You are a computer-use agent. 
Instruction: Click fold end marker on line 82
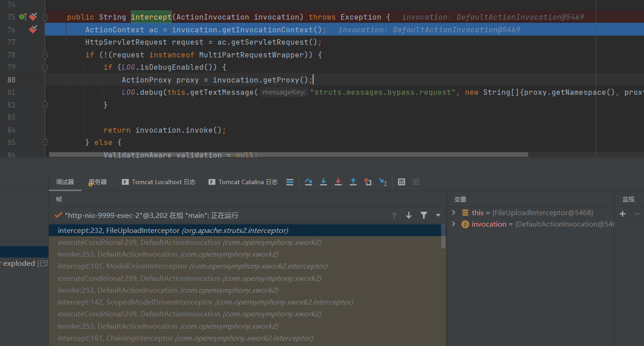tap(45, 105)
